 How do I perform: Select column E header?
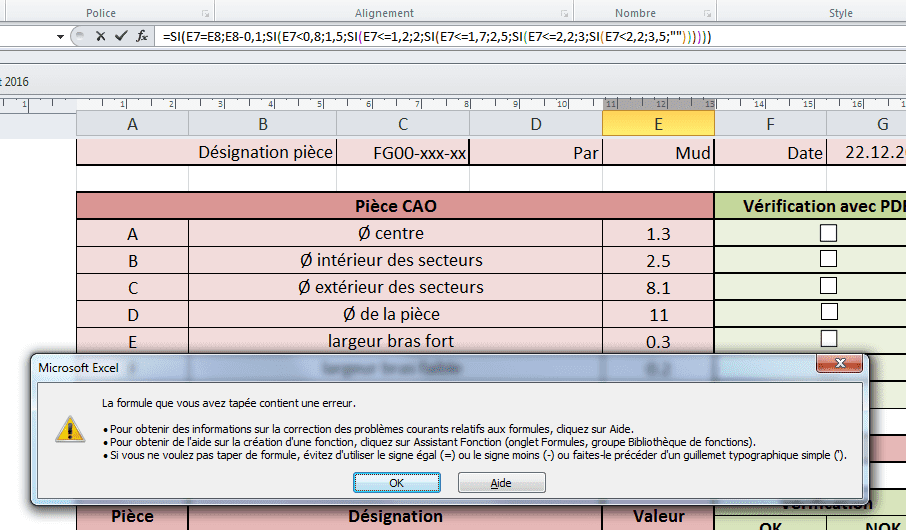(658, 124)
